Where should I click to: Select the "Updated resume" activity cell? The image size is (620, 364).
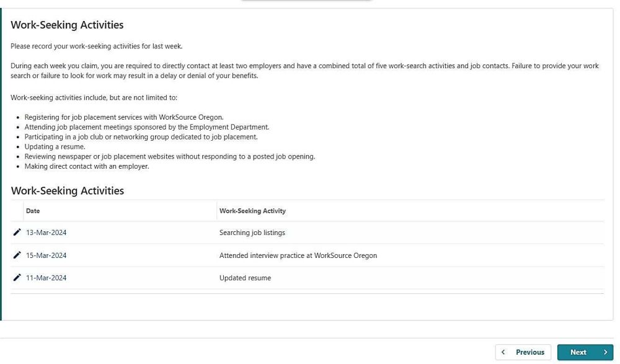click(245, 278)
